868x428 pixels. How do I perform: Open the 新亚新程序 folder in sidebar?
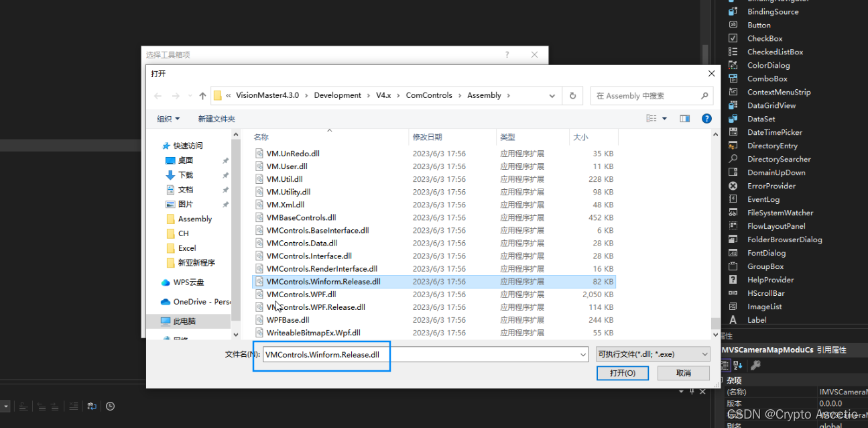[x=190, y=263]
